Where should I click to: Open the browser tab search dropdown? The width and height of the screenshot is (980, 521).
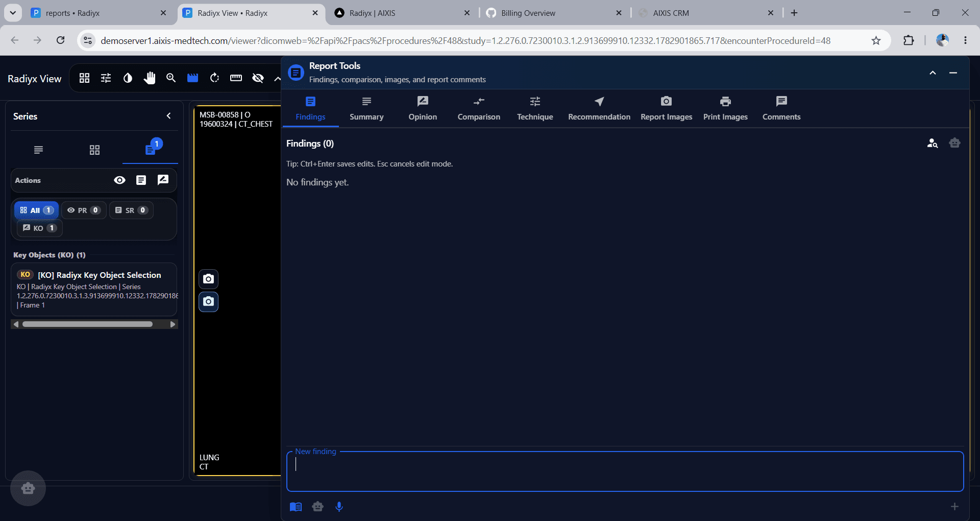[13, 13]
